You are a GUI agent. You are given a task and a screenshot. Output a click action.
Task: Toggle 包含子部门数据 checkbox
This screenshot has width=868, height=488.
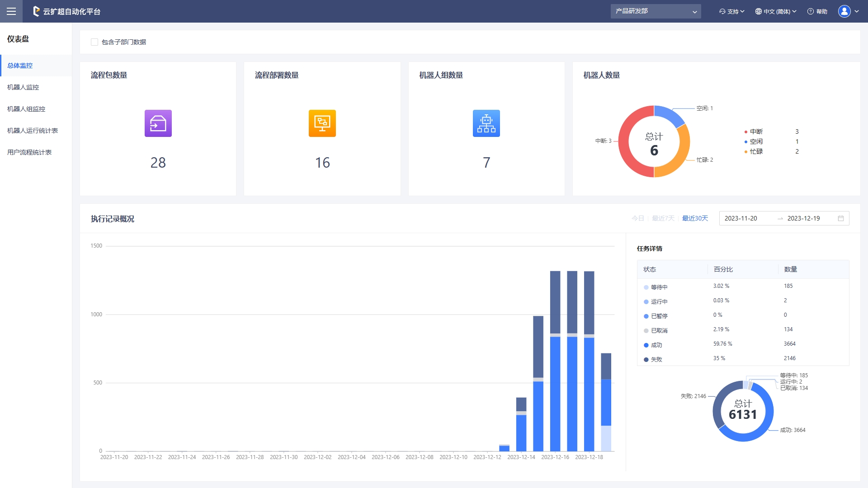coord(94,42)
